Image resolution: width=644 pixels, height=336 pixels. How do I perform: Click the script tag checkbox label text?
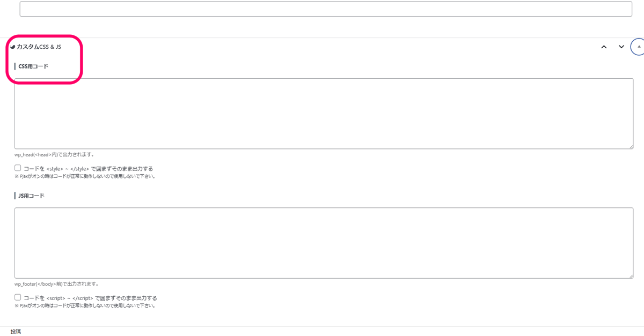[x=90, y=298]
